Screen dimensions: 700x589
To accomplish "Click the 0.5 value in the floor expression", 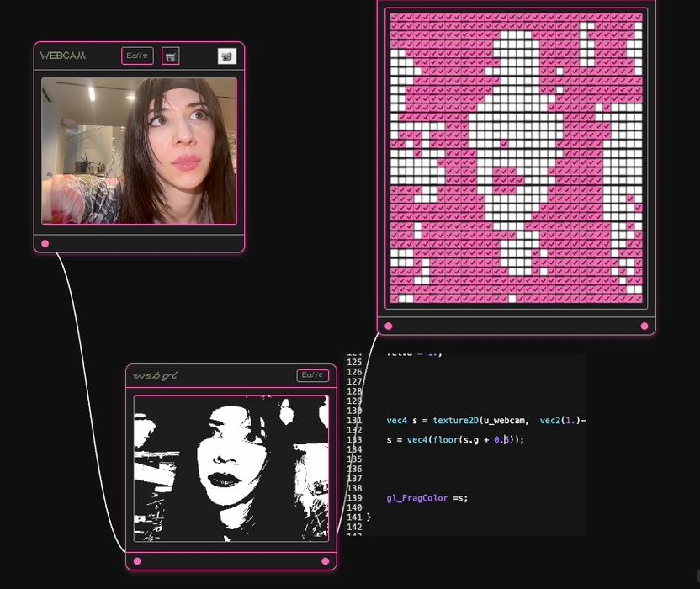I will (501, 440).
